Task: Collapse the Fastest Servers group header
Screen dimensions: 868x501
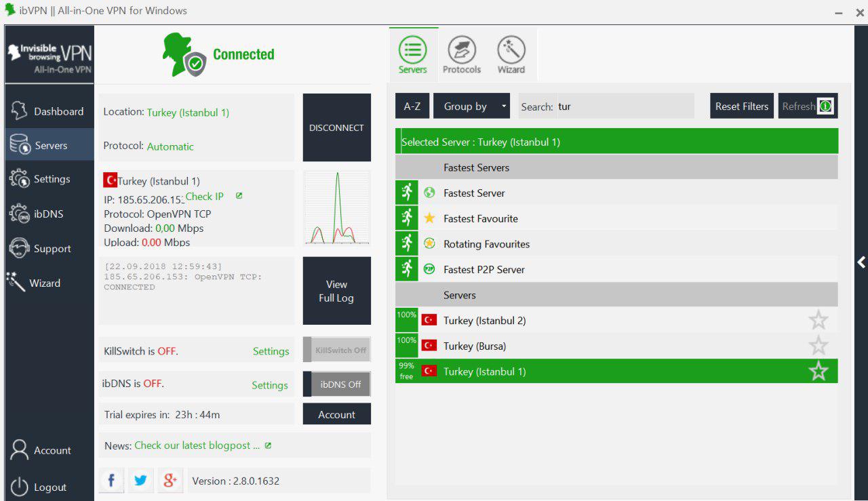Action: click(x=616, y=167)
